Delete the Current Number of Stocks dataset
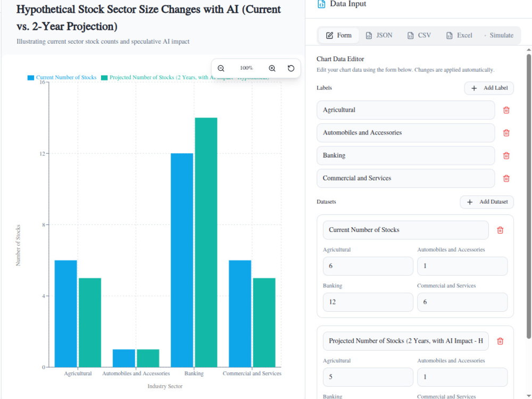The height and width of the screenshot is (399, 532). (x=500, y=230)
